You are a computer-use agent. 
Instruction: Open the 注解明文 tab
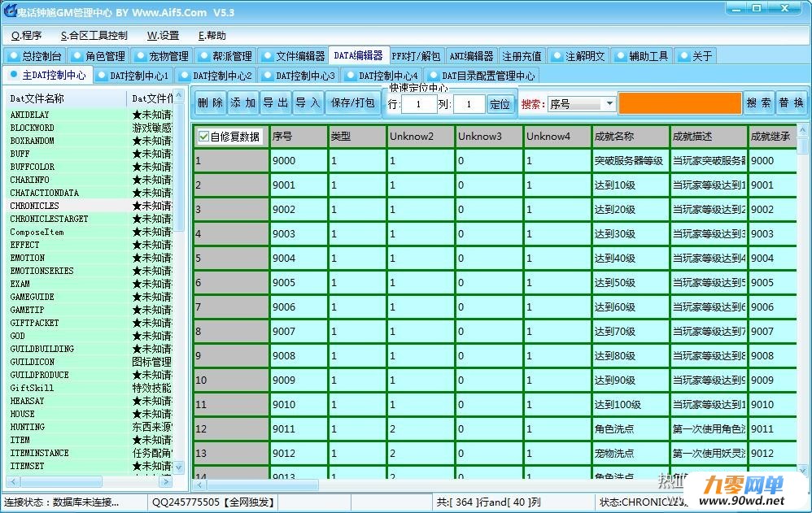click(x=578, y=56)
